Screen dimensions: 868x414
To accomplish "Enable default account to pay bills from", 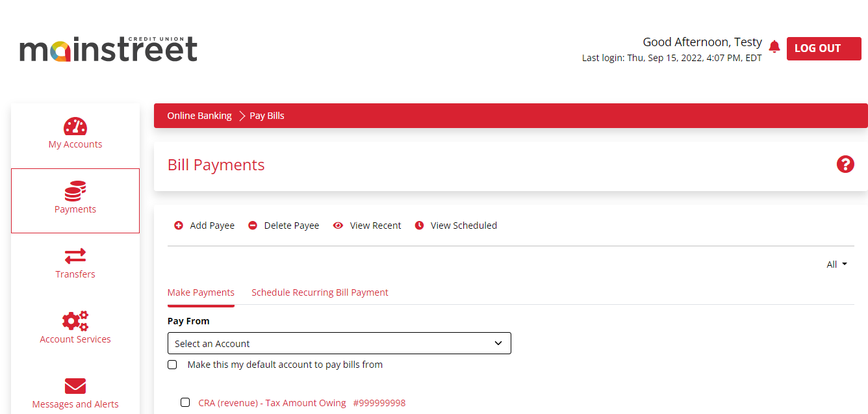I will coord(172,365).
